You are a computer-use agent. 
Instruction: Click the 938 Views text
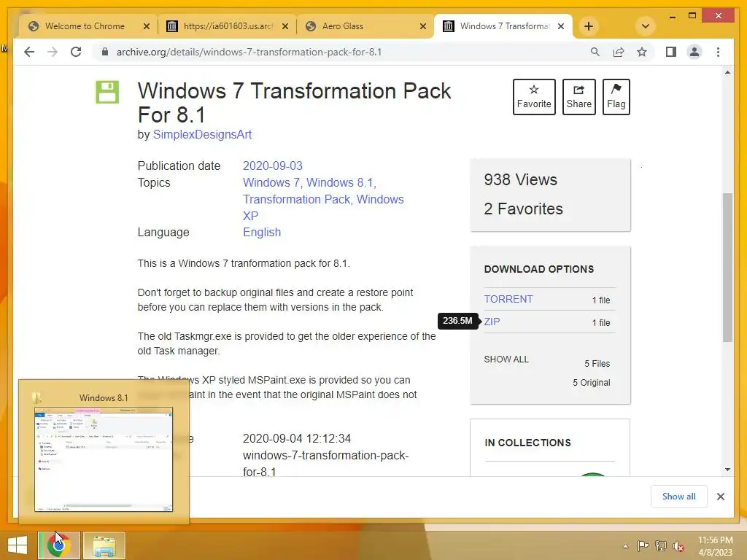tap(520, 179)
